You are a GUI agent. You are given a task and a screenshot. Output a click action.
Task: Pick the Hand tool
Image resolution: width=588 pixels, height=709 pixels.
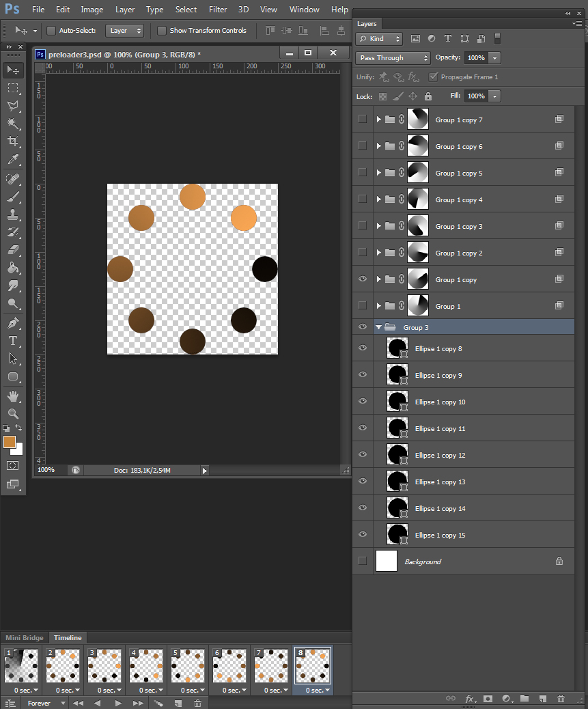pyautogui.click(x=12, y=396)
